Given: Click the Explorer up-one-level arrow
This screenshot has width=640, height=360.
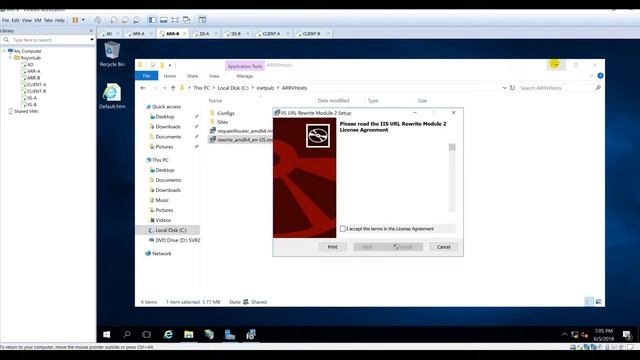Looking at the screenshot, I should (173, 88).
